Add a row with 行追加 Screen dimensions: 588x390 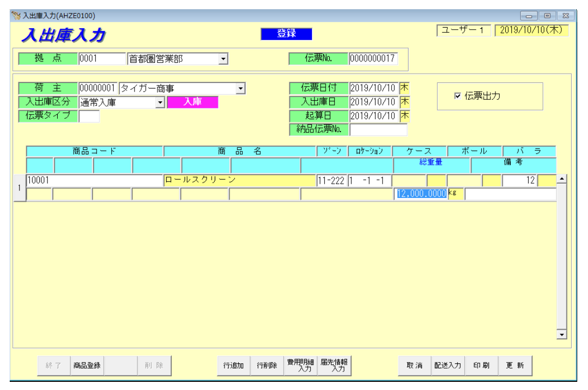click(x=233, y=365)
